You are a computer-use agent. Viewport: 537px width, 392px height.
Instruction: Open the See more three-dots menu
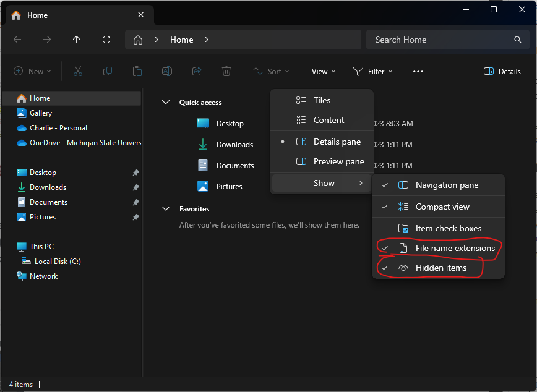418,72
